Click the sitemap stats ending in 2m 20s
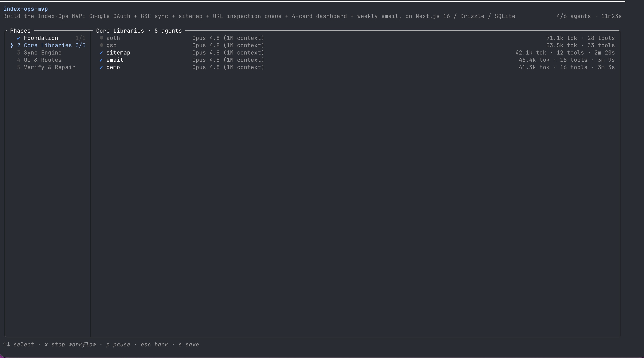The height and width of the screenshot is (358, 644). 565,53
